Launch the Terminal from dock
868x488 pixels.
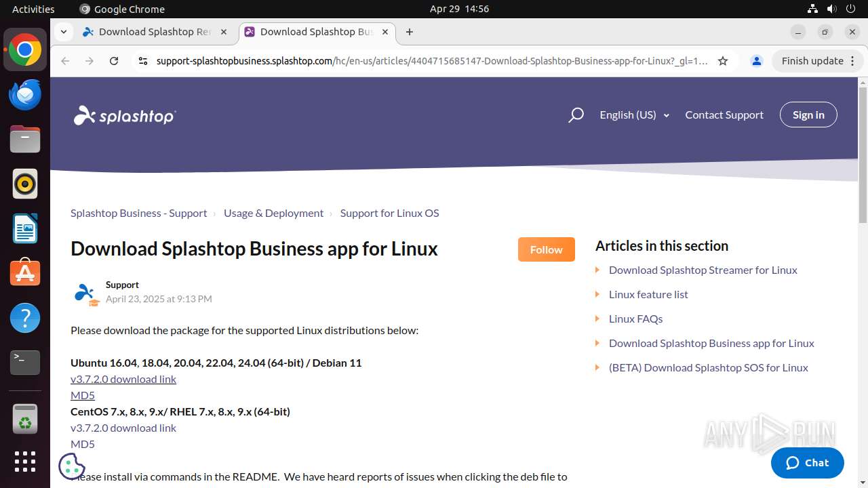click(25, 362)
